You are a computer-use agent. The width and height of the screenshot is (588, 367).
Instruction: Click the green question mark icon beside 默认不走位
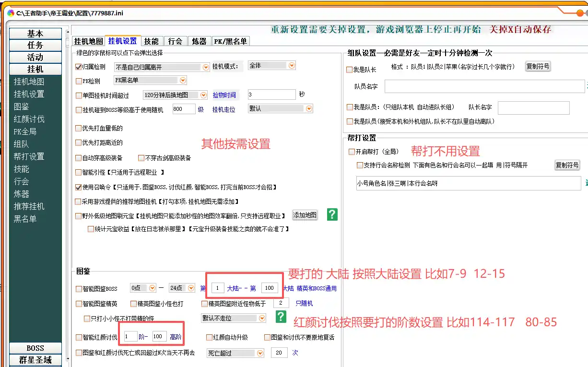click(281, 317)
